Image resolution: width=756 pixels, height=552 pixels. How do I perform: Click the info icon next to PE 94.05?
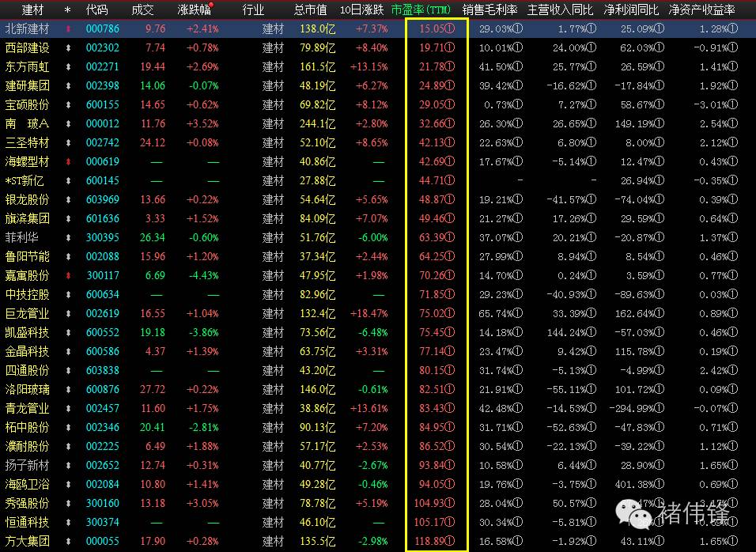(449, 485)
